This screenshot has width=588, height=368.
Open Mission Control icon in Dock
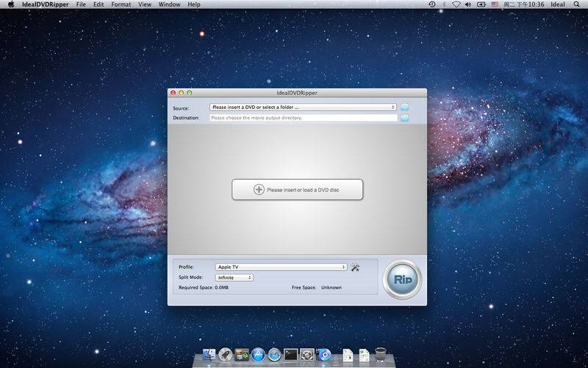242,355
